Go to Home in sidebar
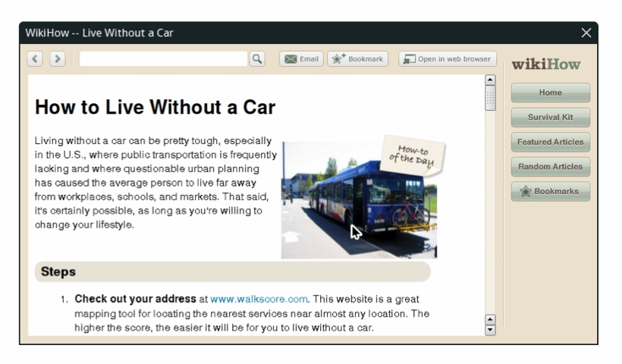Viewport: 622px width, 364px height. pos(551,93)
